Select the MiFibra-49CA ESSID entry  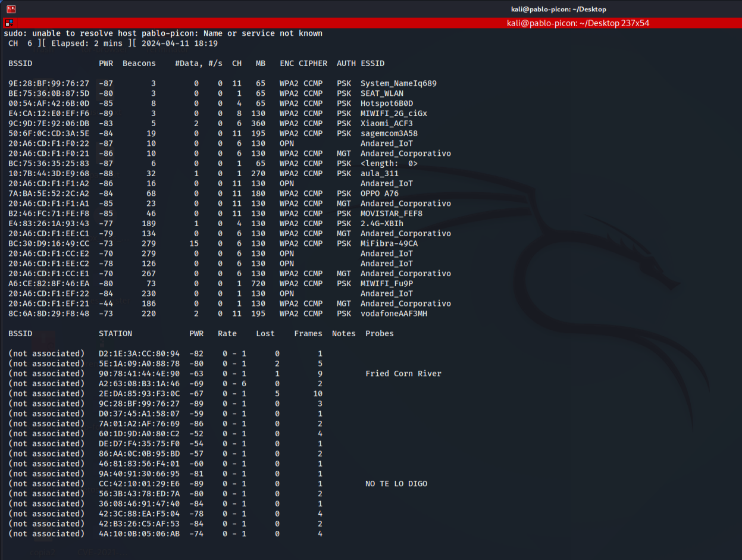pyautogui.click(x=389, y=243)
